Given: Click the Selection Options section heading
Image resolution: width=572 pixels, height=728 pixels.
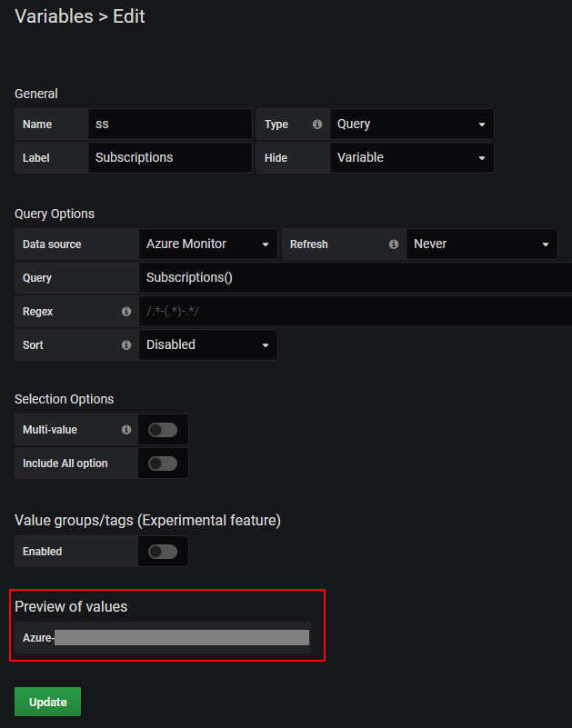Looking at the screenshot, I should click(65, 399).
